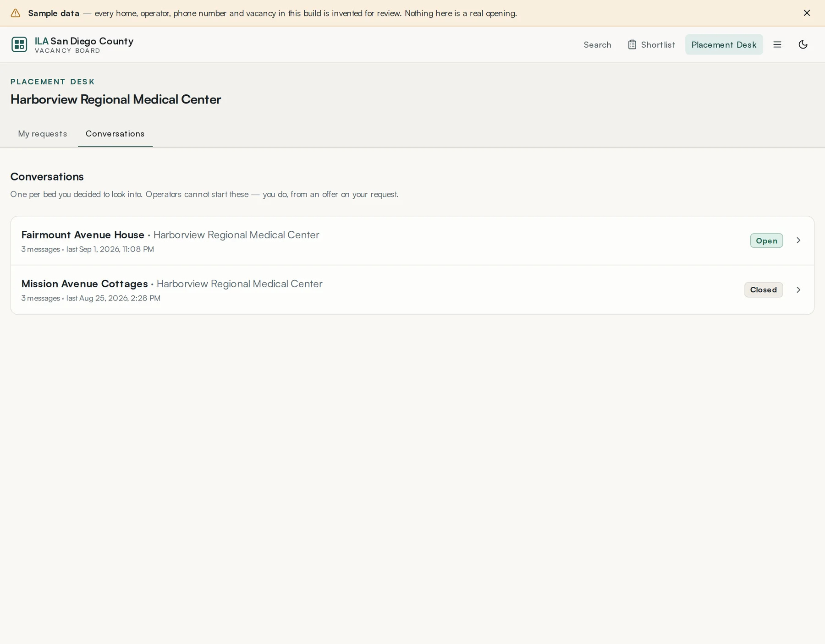This screenshot has height=644, width=825.
Task: Open the Shortlist page
Action: (651, 44)
